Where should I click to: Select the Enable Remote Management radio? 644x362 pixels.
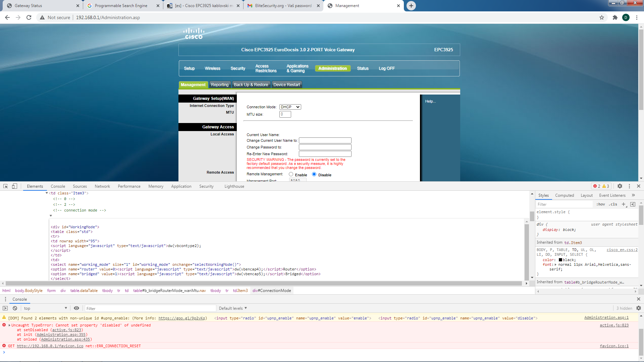coord(291,174)
